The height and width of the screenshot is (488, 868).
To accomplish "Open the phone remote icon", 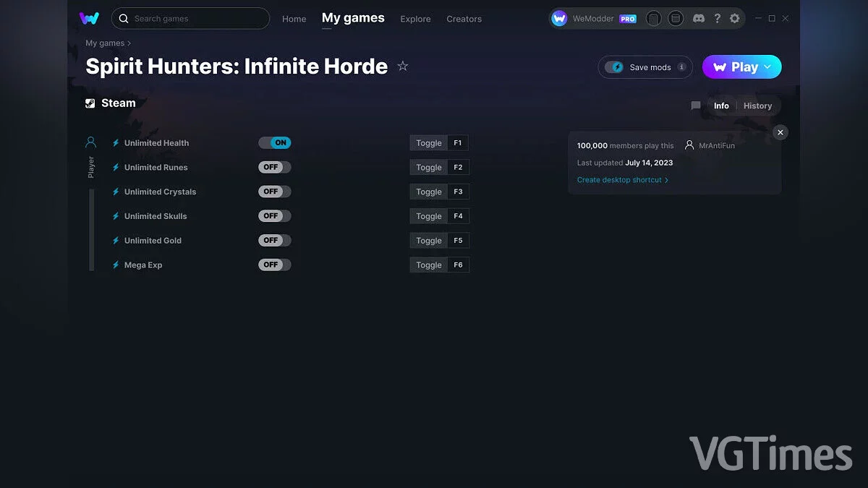I will [654, 18].
